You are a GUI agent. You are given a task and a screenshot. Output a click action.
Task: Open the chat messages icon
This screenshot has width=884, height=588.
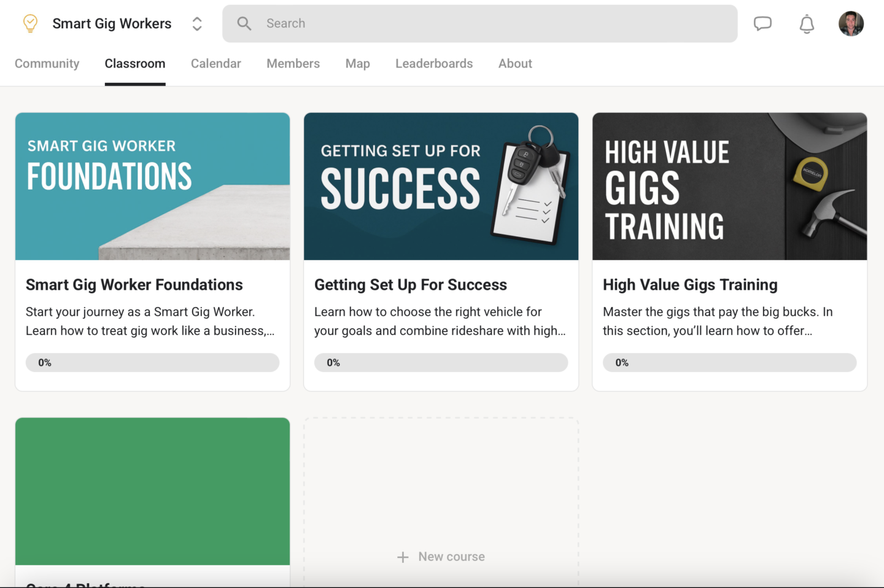click(762, 23)
